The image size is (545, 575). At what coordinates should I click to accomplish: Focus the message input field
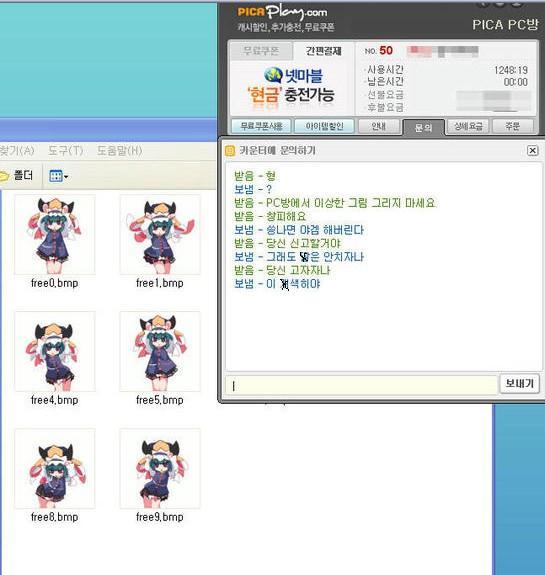[361, 385]
